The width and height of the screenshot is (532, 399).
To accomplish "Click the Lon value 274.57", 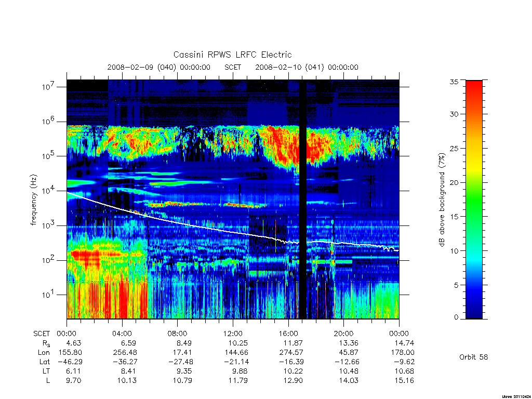I will pyautogui.click(x=291, y=353).
